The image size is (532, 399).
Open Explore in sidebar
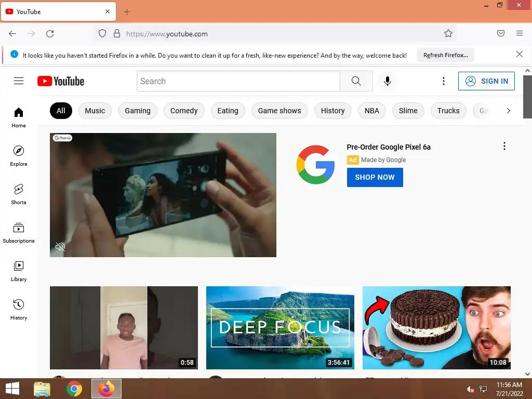pyautogui.click(x=19, y=156)
